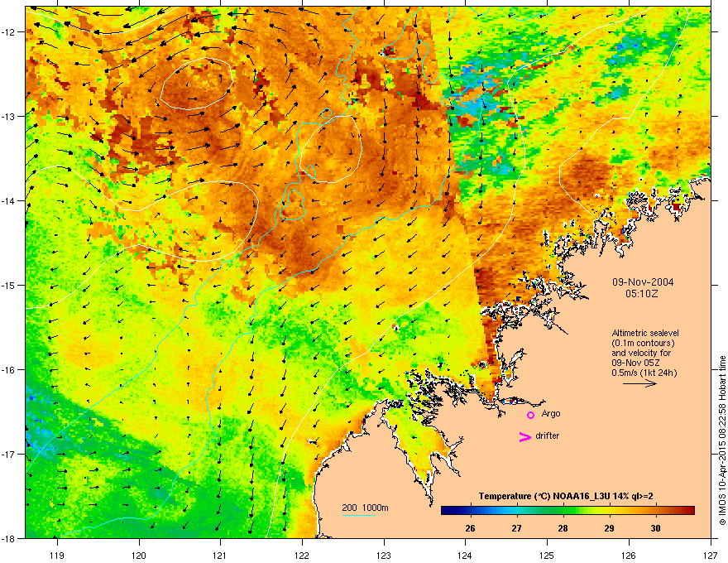
Task: Click the '120' longitude axis label
Action: (x=139, y=555)
